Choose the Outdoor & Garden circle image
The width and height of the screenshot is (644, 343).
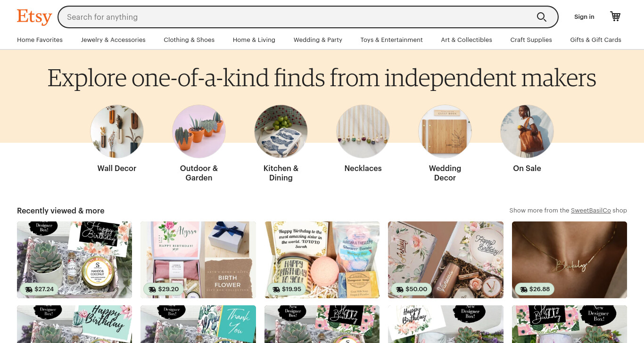pos(199,131)
